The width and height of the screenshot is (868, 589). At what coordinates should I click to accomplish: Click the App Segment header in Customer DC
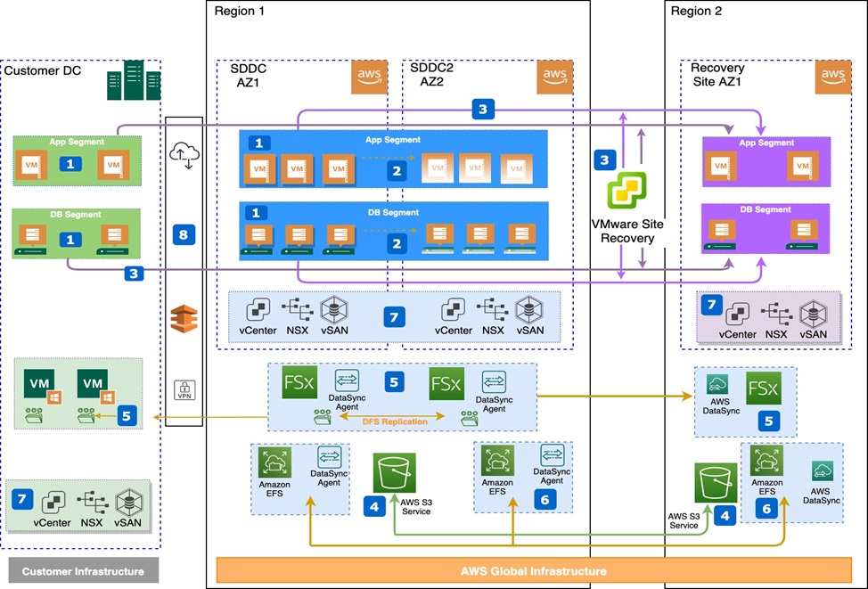pyautogui.click(x=74, y=141)
